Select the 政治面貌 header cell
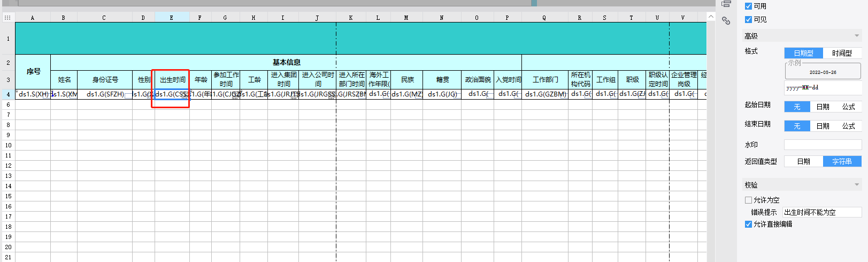868x262 pixels. [x=478, y=80]
